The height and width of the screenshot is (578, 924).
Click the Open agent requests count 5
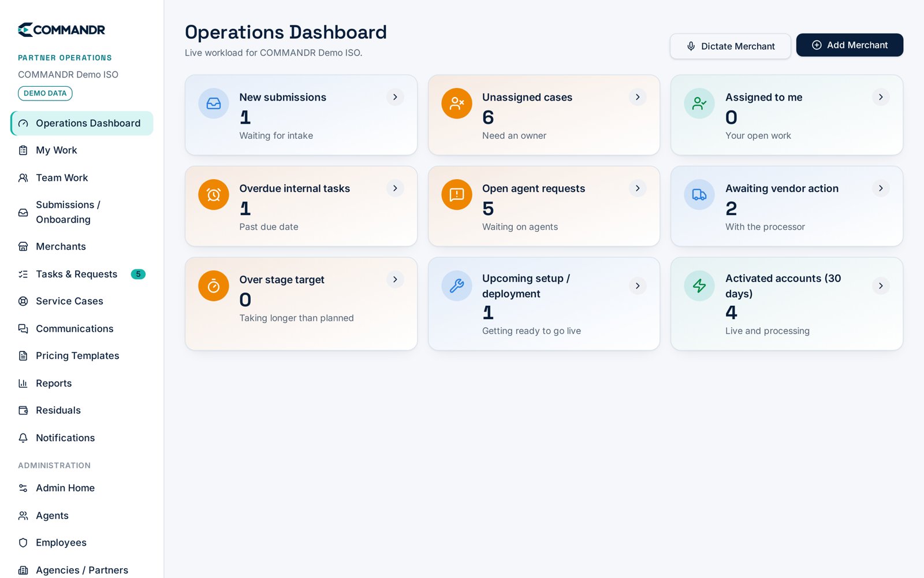tap(488, 209)
